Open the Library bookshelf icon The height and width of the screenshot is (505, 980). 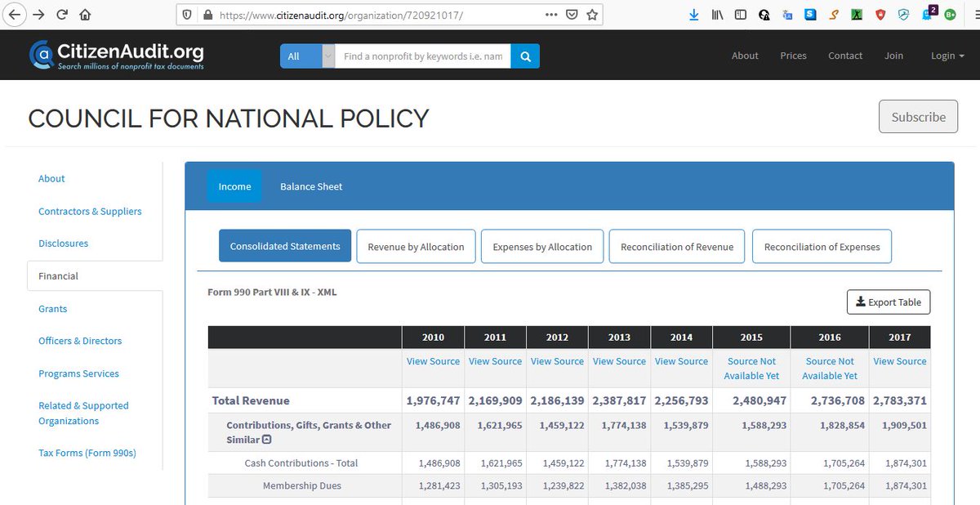pos(718,15)
